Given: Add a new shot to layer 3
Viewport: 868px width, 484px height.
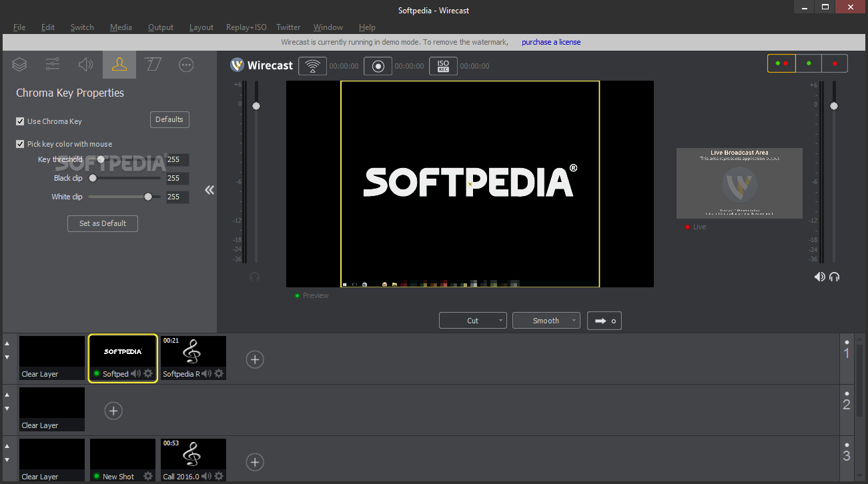Looking at the screenshot, I should (255, 462).
